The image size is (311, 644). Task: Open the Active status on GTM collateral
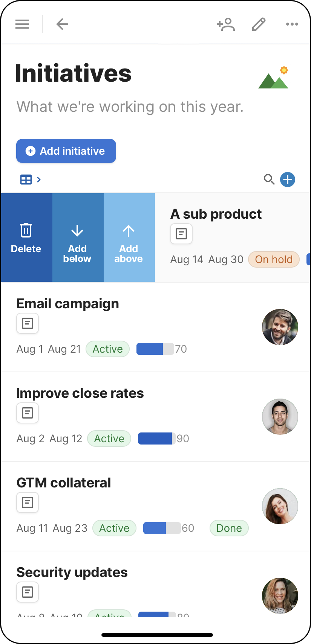(114, 528)
